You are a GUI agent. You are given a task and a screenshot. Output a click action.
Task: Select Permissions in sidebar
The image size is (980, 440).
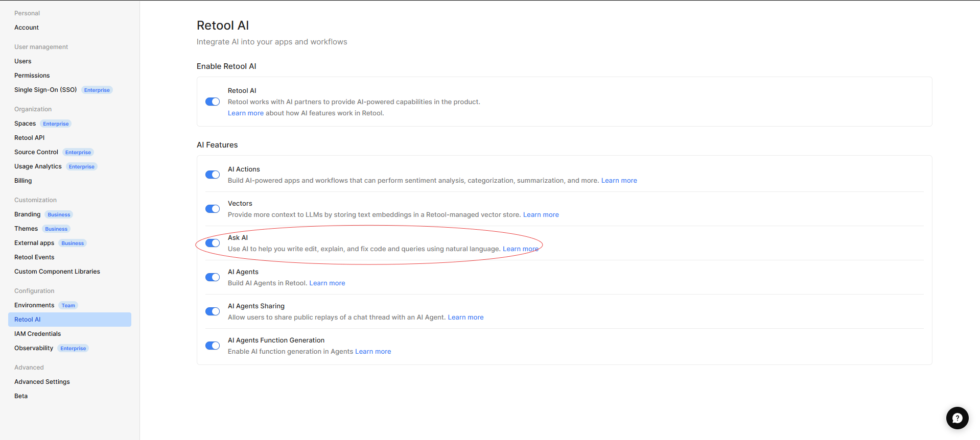pyautogui.click(x=32, y=76)
